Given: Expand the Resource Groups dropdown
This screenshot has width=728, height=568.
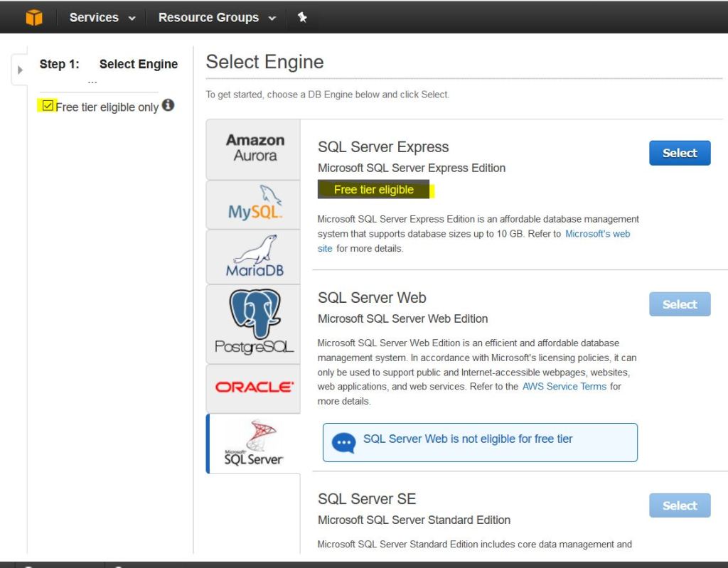Looking at the screenshot, I should click(x=217, y=18).
